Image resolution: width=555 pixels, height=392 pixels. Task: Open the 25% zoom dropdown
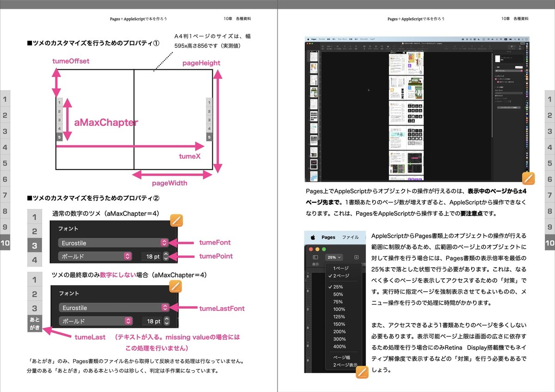tap(333, 257)
